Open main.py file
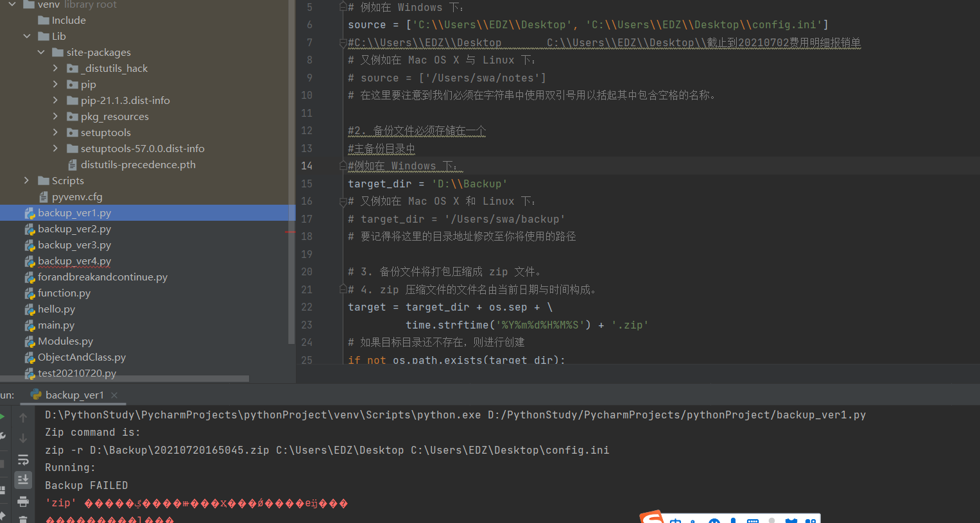Screen dimensions: 980x523 coord(56,325)
